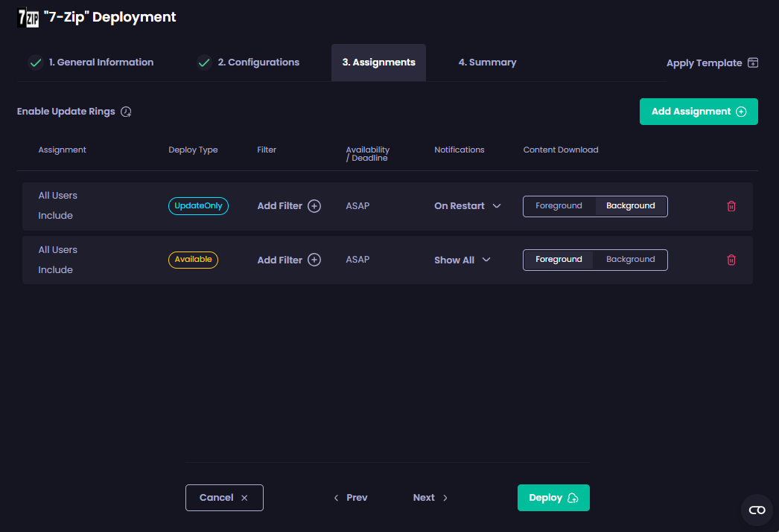Screen dimensions: 779x532
Task: Switch second assignment download to Background
Action: point(630,260)
